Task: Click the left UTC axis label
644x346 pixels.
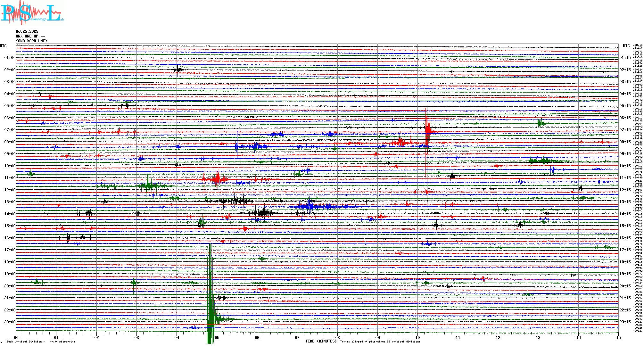Action: pos(3,46)
